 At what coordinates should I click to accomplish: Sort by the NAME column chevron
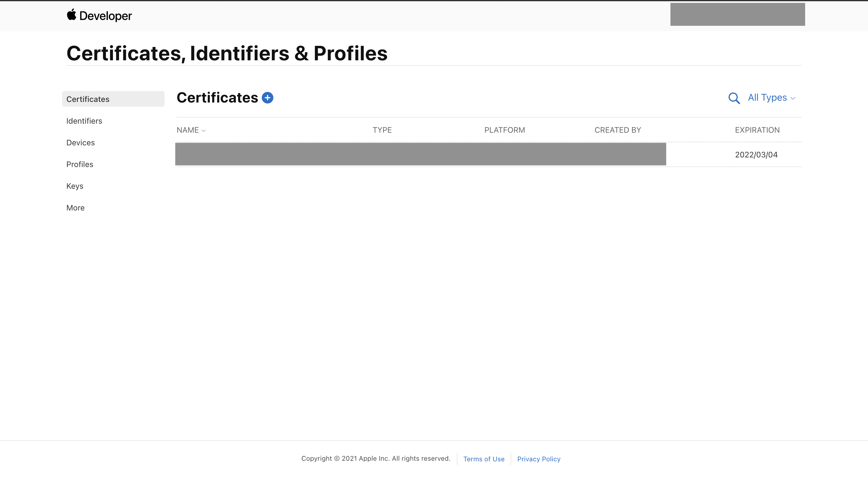tap(203, 131)
